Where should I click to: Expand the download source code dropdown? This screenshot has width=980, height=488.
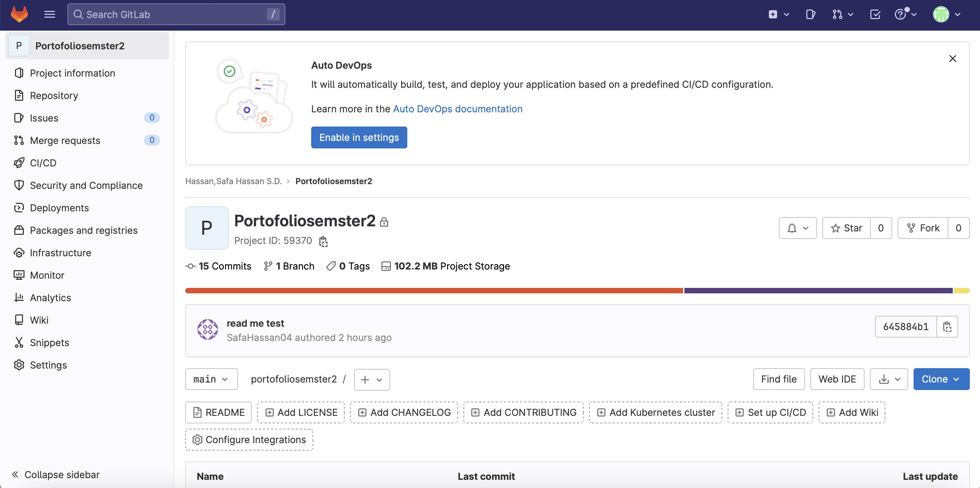point(889,379)
